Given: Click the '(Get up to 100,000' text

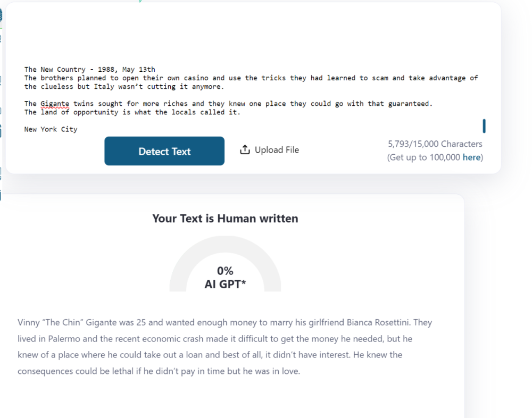Looking at the screenshot, I should pyautogui.click(x=424, y=157).
